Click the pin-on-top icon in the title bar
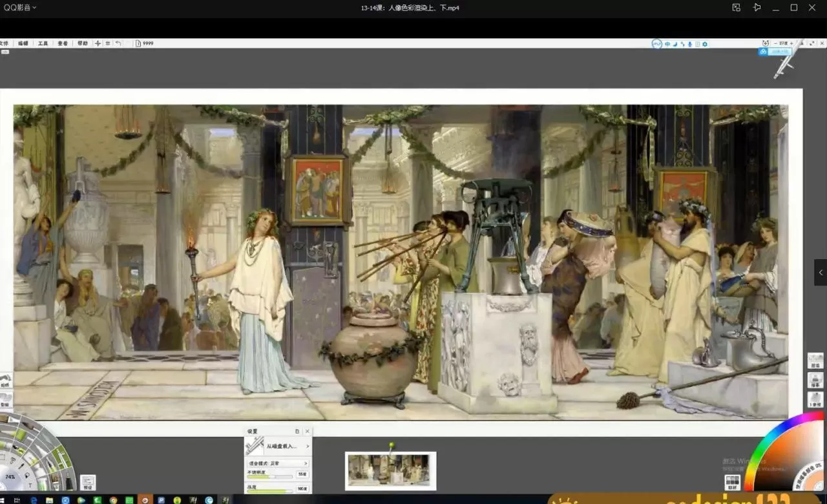 [757, 8]
